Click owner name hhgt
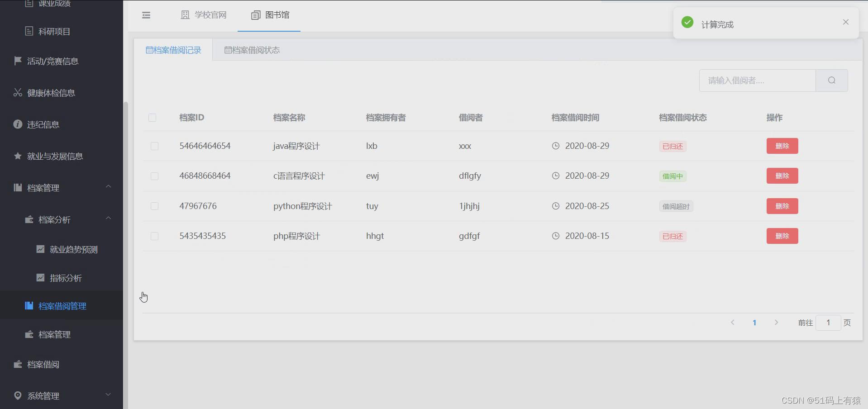The width and height of the screenshot is (868, 409). [375, 236]
